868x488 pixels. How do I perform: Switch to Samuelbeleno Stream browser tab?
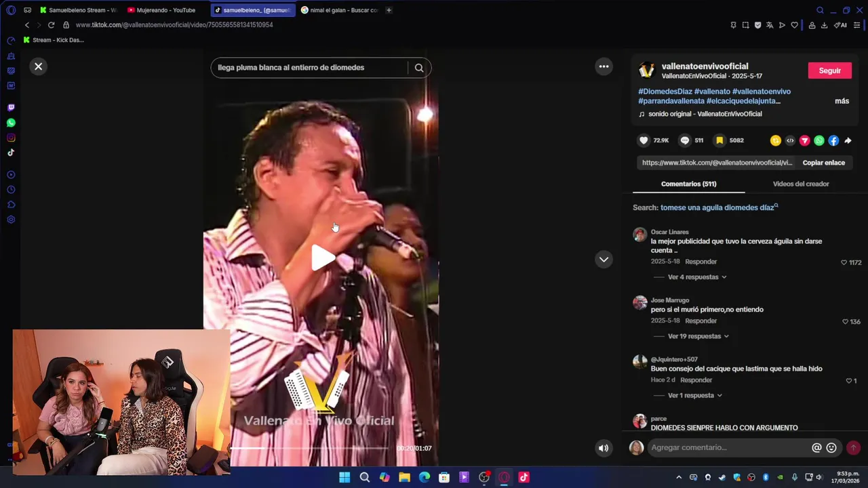tap(78, 10)
